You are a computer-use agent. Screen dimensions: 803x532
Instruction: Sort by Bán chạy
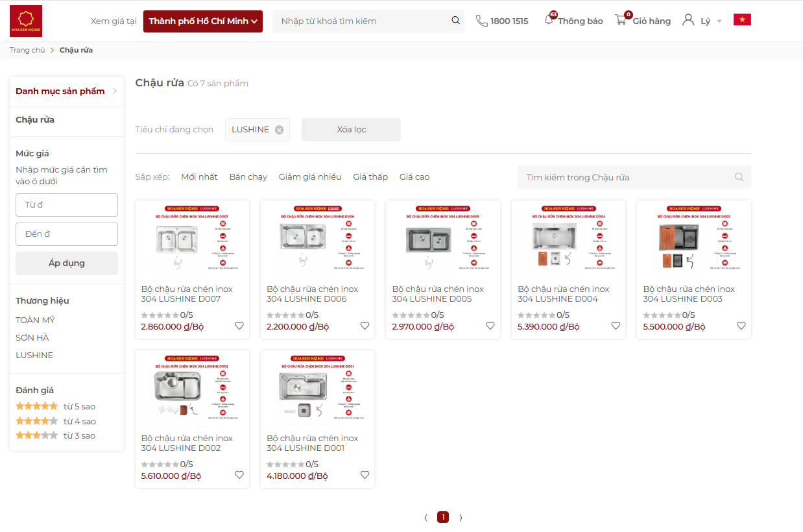point(248,177)
